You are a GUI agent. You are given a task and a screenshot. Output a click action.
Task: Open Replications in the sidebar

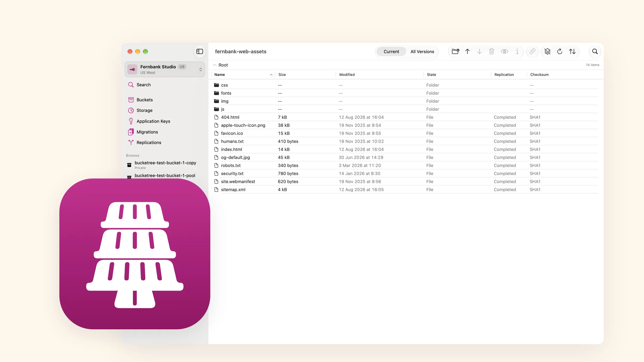165,143
